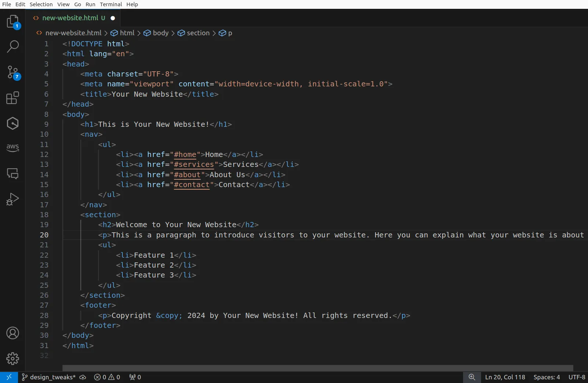This screenshot has height=383, width=588.
Task: Open the AWS toolkit panel
Action: (13, 148)
